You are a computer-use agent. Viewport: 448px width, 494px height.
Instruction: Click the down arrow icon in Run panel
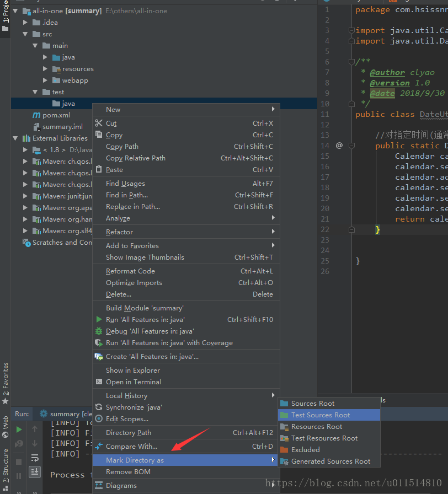(x=35, y=443)
